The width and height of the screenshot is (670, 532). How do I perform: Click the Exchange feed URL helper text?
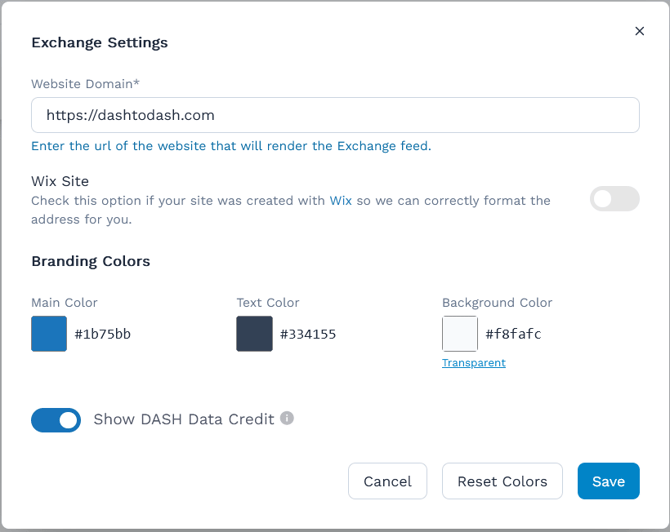pyautogui.click(x=231, y=146)
